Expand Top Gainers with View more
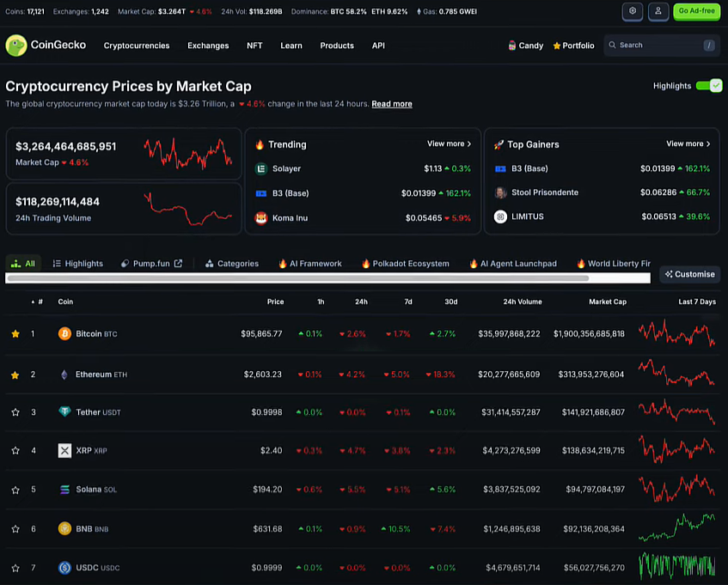 point(688,144)
